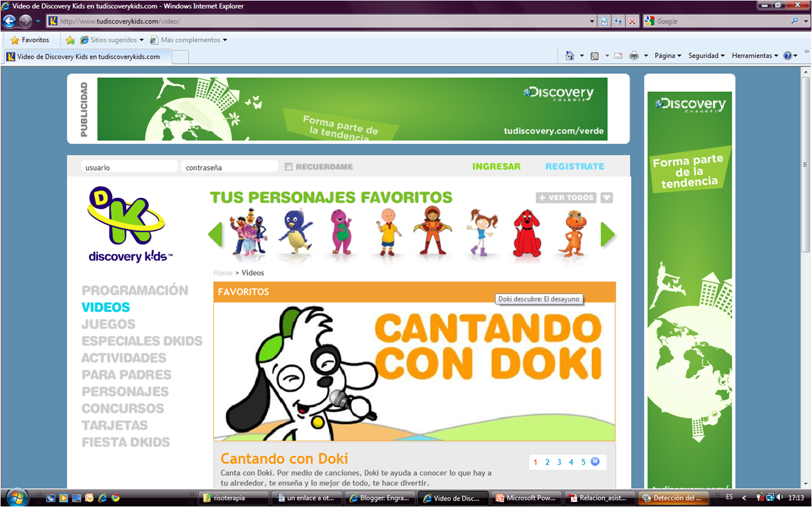Click the Google search box
Viewport: 812px width, 507px height.
(x=716, y=21)
